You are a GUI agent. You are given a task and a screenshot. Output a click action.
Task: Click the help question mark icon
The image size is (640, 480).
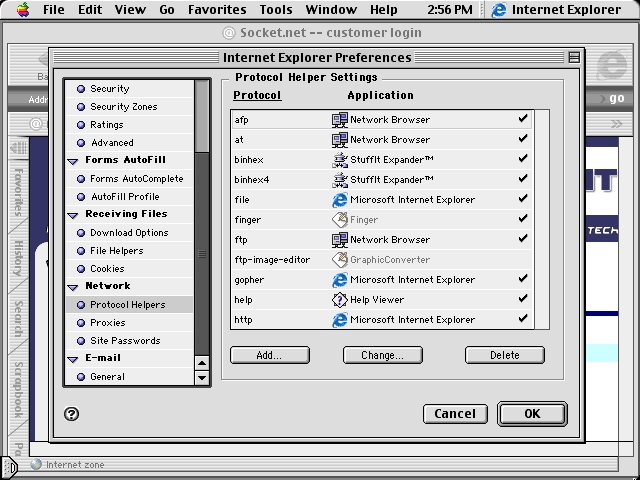(71, 414)
